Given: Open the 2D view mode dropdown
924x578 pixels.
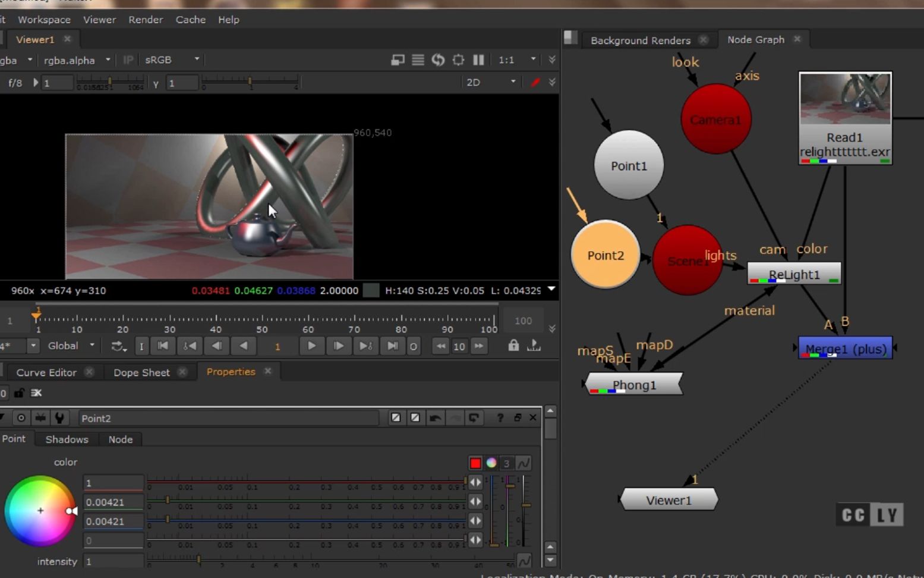Looking at the screenshot, I should click(490, 83).
